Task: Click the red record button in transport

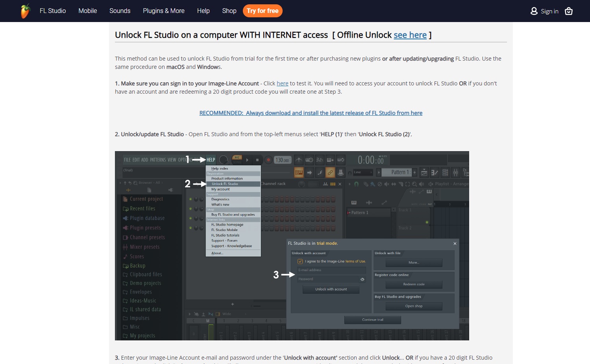Action: [268, 160]
